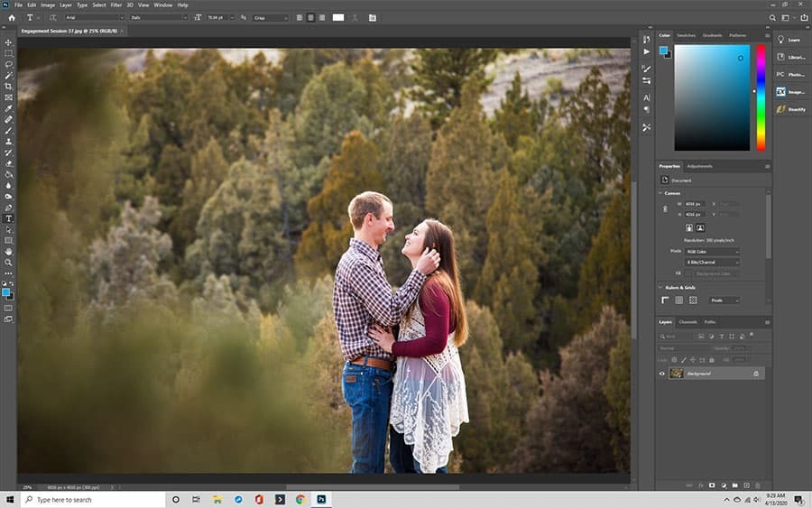Open the Arial font family dropdown
The image size is (812, 508).
click(x=95, y=17)
